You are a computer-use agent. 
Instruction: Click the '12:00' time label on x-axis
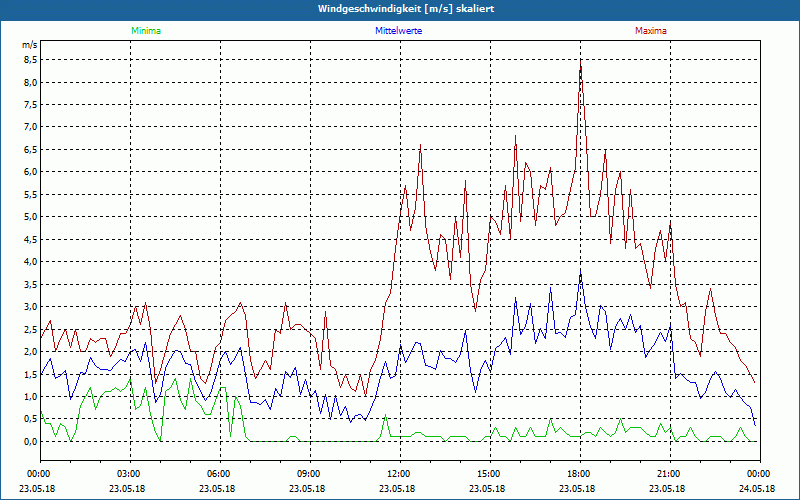(400, 474)
